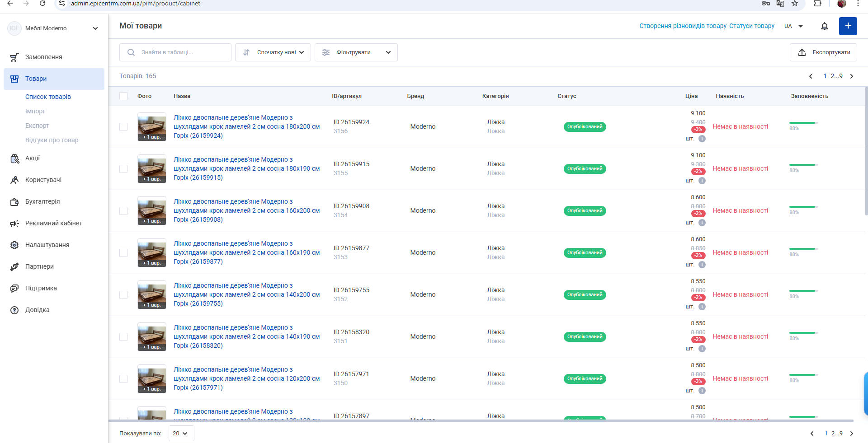Open the notifications bell icon
This screenshot has height=443, width=868.
pyautogui.click(x=825, y=26)
